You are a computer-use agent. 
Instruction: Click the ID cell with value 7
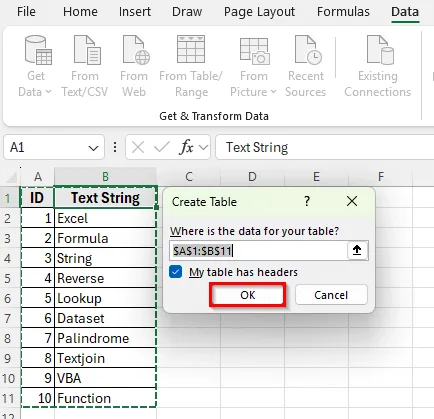pyautogui.click(x=37, y=338)
